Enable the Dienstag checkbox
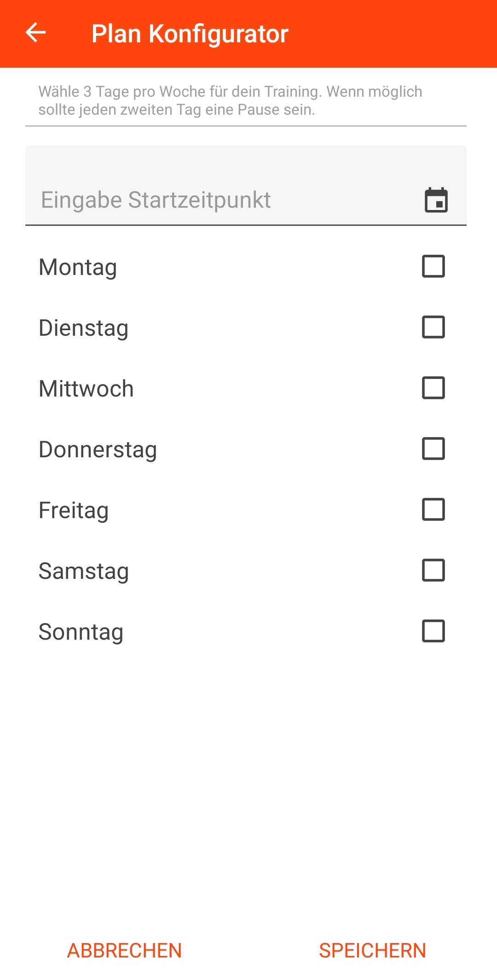 coord(433,327)
